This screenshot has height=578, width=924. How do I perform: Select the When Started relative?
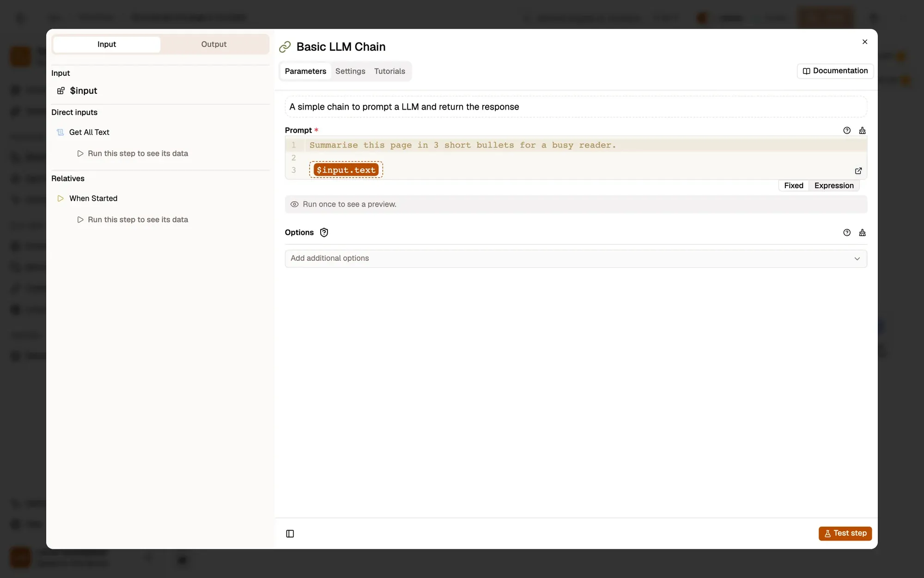93,198
